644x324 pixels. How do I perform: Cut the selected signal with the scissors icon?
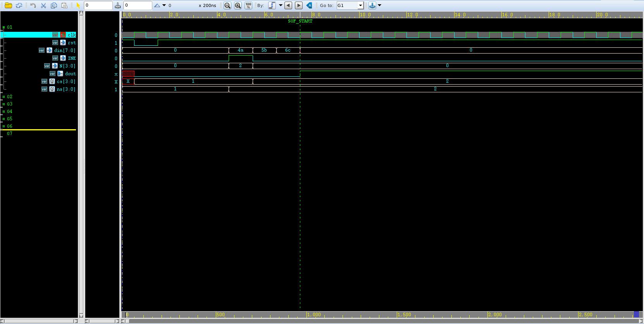(x=43, y=5)
